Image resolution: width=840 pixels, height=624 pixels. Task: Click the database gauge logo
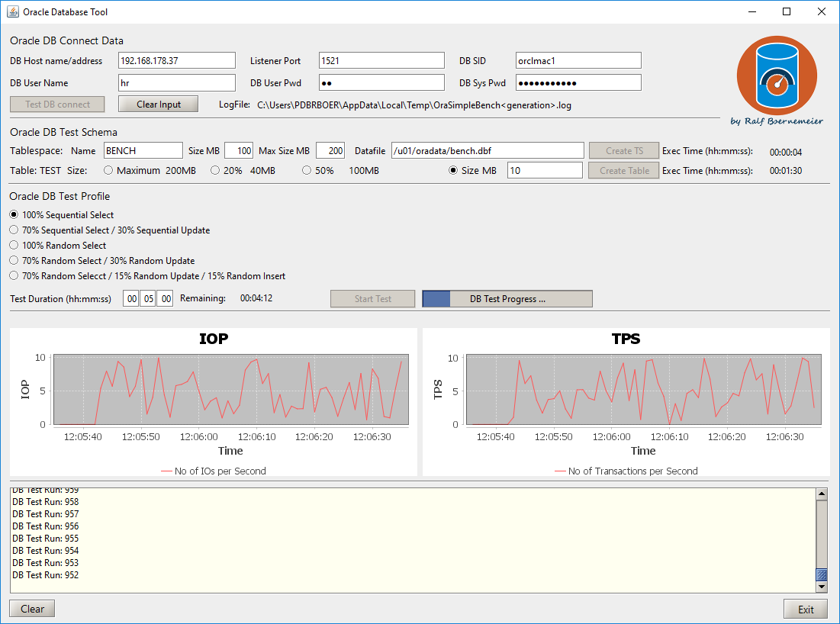tap(777, 76)
